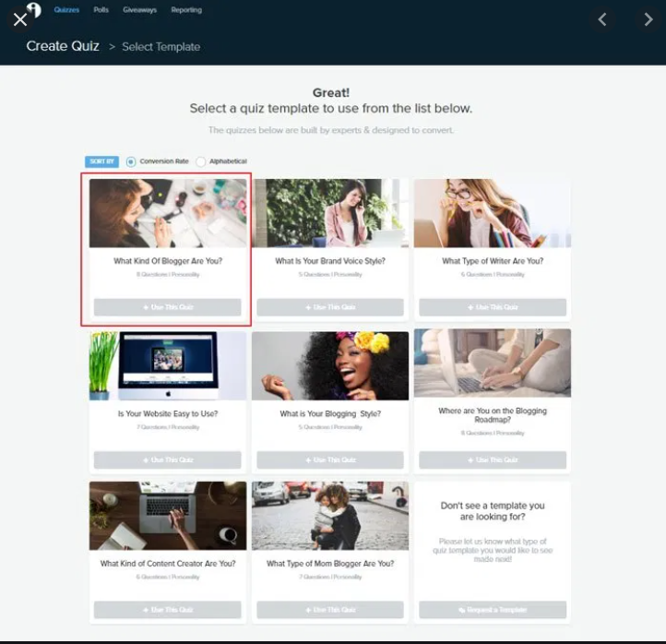Click the Select Template breadcrumb text
666x644 pixels.
tap(161, 47)
